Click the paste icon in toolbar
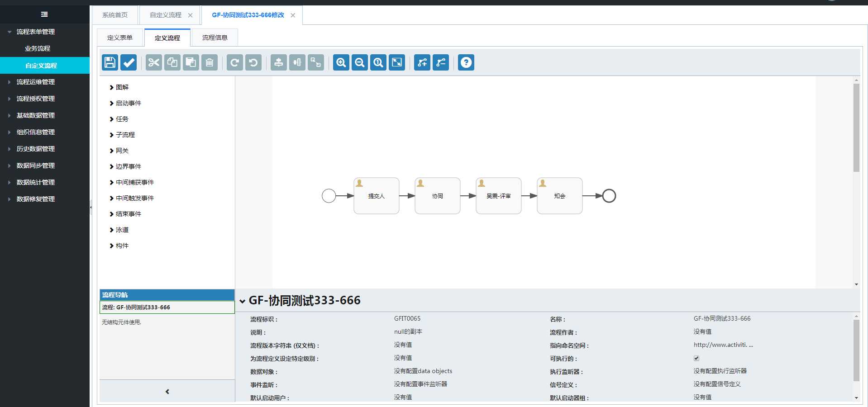This screenshot has width=868, height=407. (191, 62)
